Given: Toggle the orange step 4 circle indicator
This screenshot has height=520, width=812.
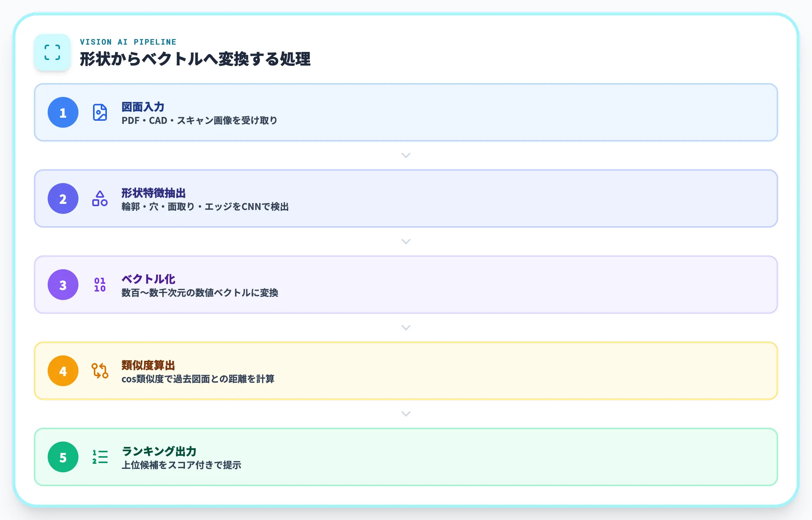Looking at the screenshot, I should point(63,371).
